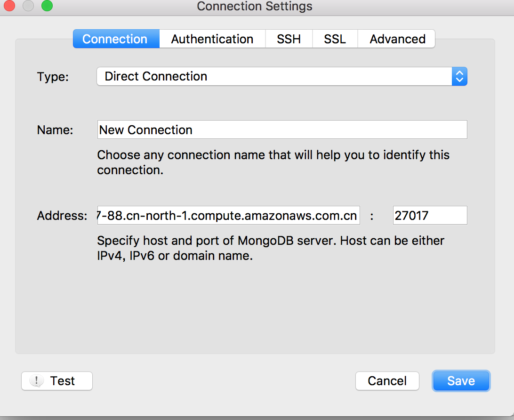
Task: Select the Connection tab
Action: (115, 39)
